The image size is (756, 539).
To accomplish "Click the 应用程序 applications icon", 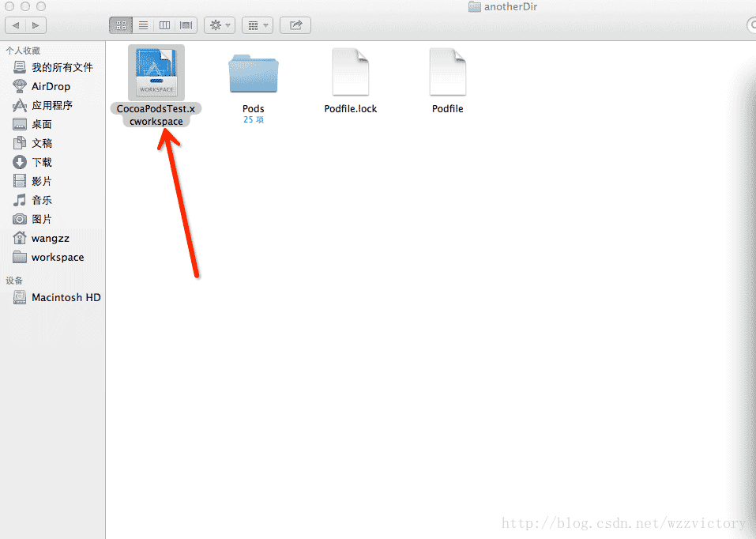I will (19, 105).
